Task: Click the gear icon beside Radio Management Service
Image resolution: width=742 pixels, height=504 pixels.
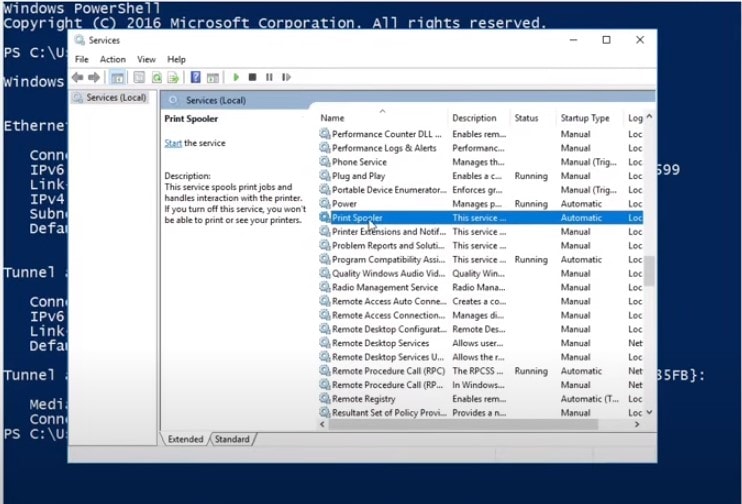Action: 325,287
